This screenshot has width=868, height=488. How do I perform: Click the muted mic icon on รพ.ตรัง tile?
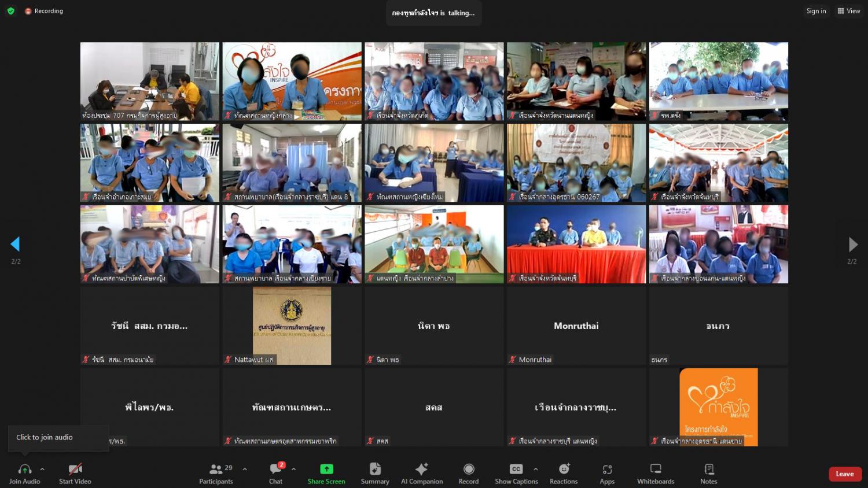click(x=654, y=116)
